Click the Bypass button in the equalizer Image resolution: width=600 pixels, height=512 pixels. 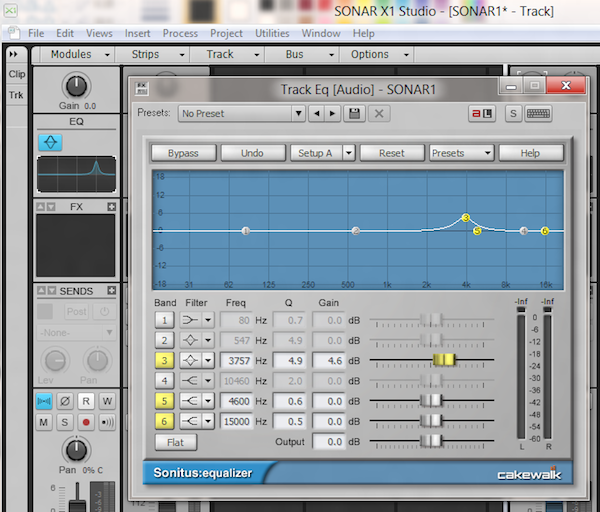point(184,153)
